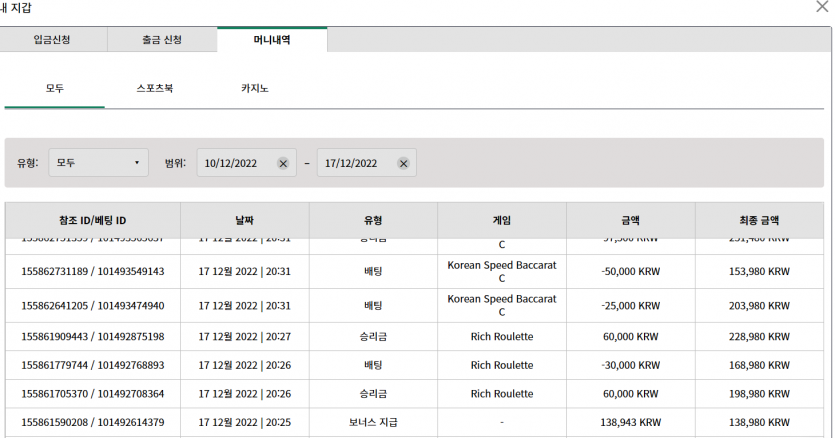
Task: Select ID 155861779744 / 101492768893
Action: pos(93,366)
